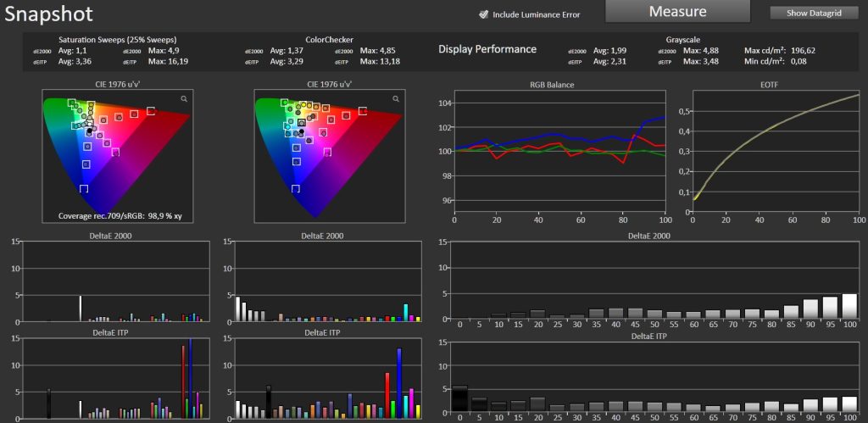This screenshot has height=423, width=868.
Task: Zoom the Saturation Sweeps CIE chart magnifier
Action: 184,98
